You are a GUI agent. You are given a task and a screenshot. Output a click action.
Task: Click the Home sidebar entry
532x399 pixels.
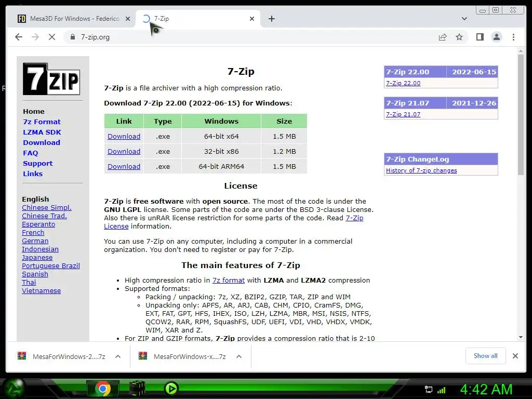(x=34, y=111)
